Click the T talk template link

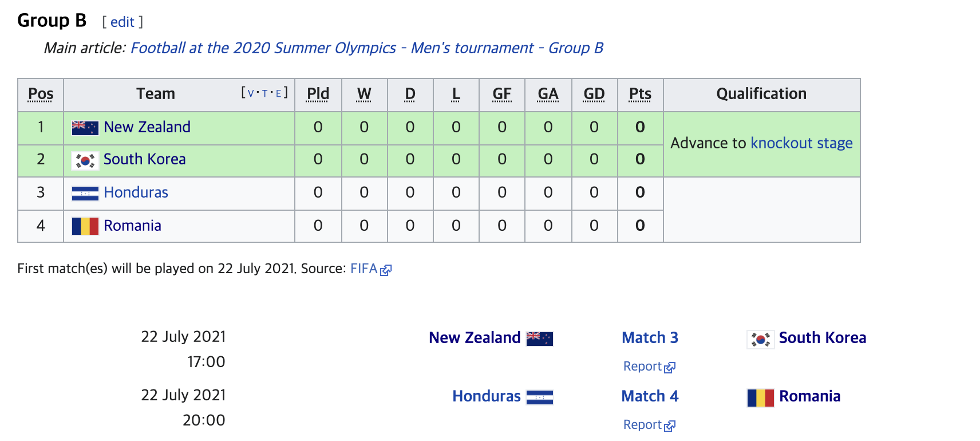click(x=265, y=93)
